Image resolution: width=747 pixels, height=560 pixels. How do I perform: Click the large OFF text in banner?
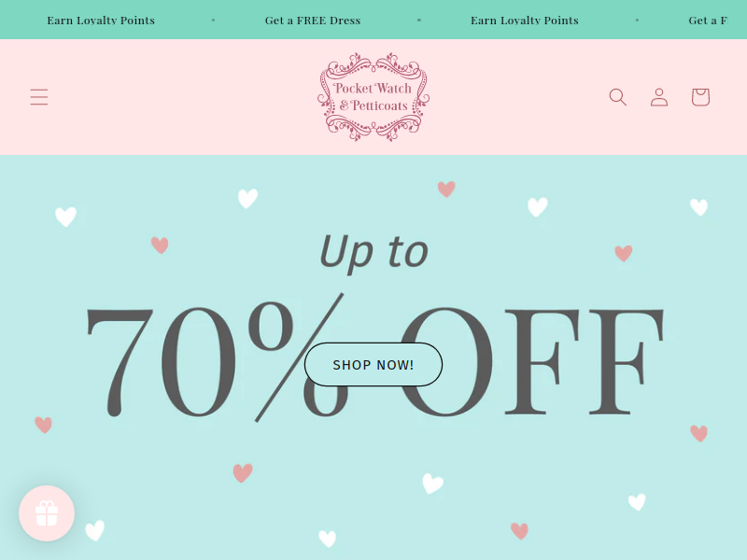click(x=533, y=362)
